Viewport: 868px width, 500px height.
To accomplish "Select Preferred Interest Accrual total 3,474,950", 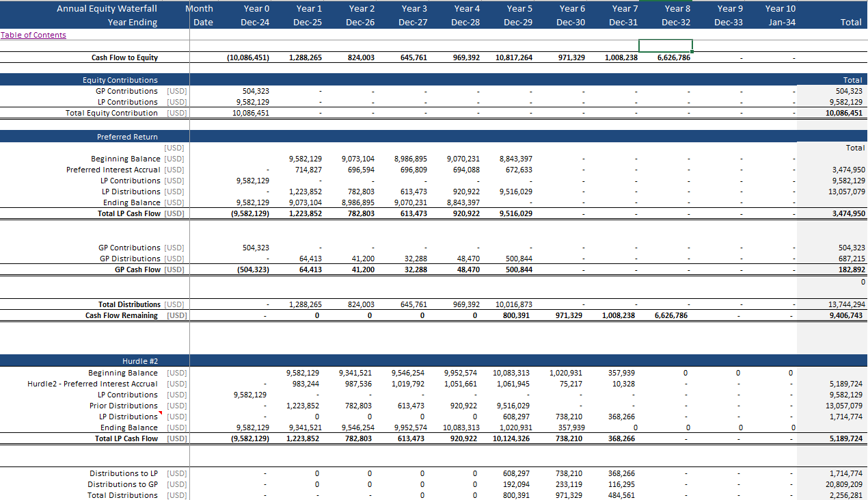I will click(848, 170).
